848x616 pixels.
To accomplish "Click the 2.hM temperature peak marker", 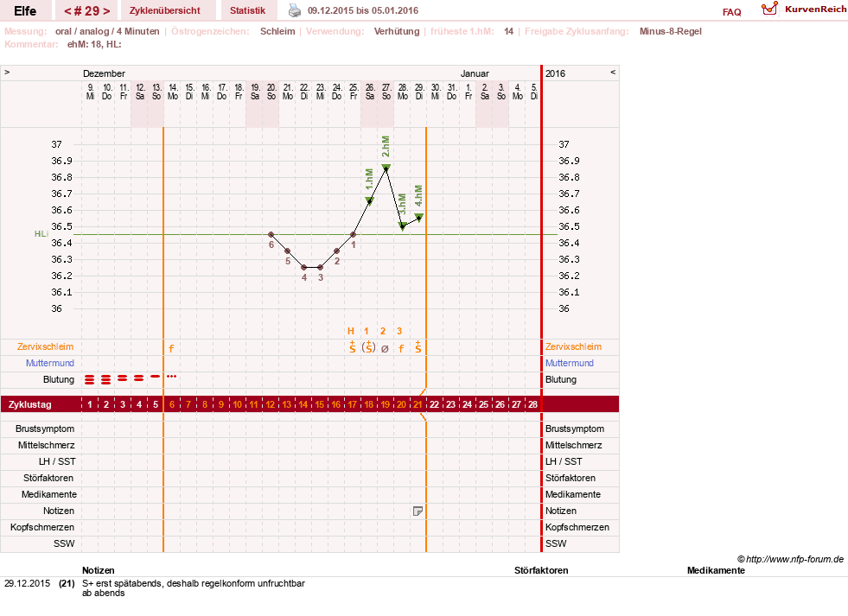I will tap(386, 168).
